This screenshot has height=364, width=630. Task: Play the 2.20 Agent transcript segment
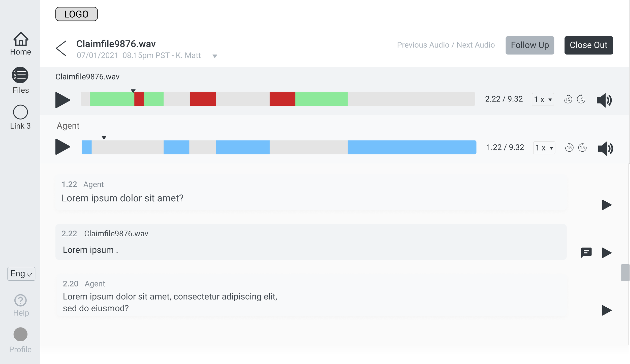606,310
